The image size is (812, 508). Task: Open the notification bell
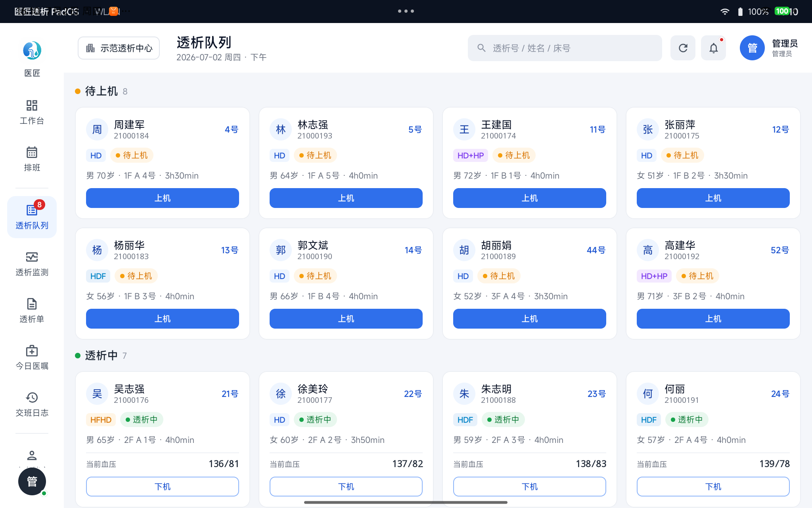pos(713,48)
